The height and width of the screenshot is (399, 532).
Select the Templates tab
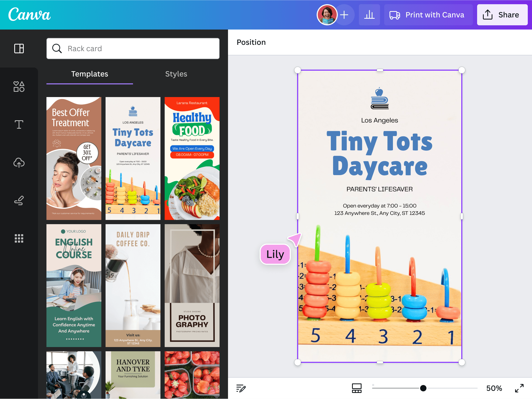[x=90, y=74]
